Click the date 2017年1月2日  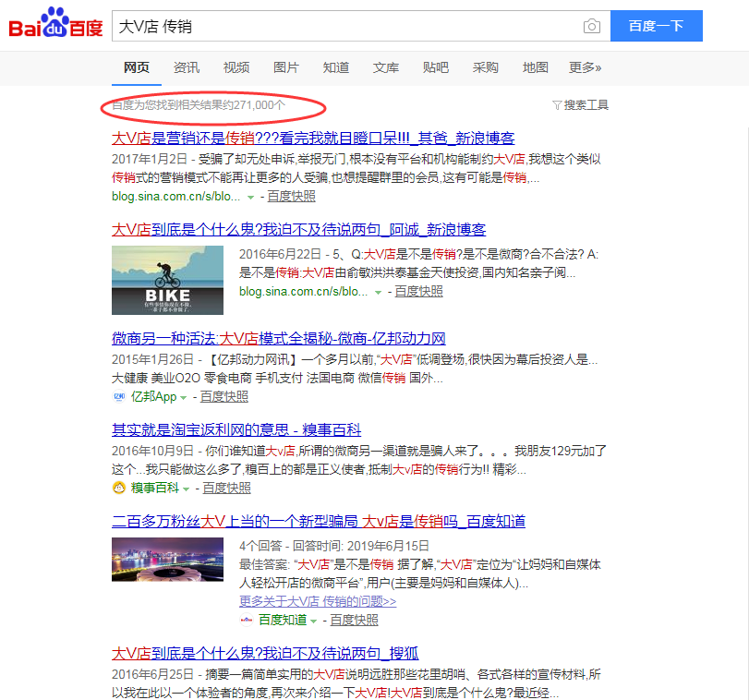point(150,159)
